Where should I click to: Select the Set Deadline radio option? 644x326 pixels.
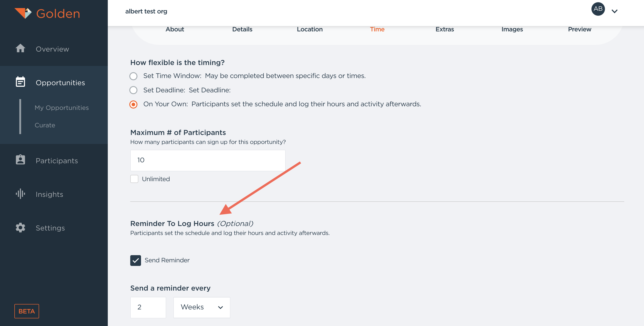coord(134,90)
